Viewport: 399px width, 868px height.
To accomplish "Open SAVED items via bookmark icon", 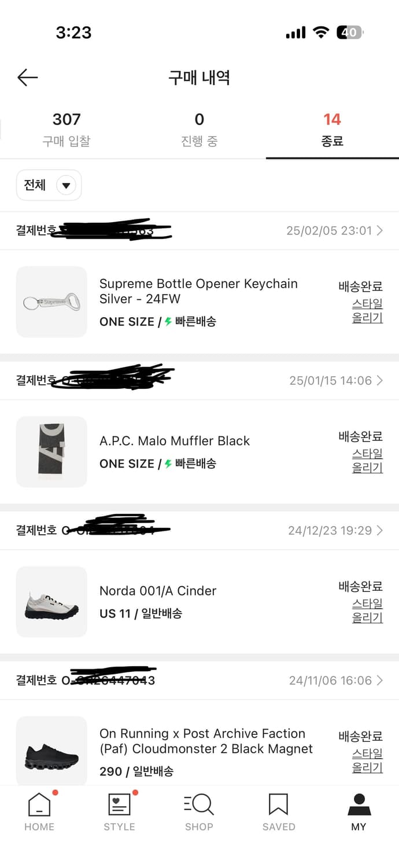I will click(x=279, y=810).
